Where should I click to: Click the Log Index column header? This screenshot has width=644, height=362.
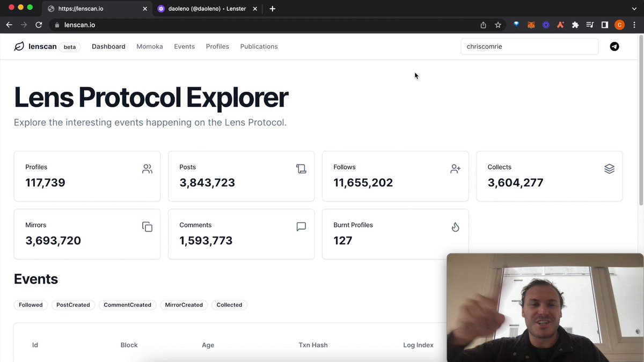(418, 345)
